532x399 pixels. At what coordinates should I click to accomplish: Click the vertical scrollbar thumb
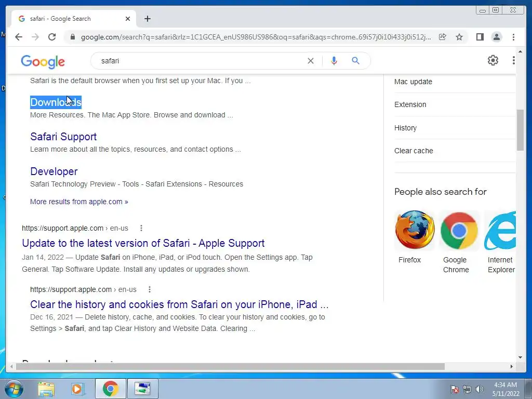coord(520,130)
